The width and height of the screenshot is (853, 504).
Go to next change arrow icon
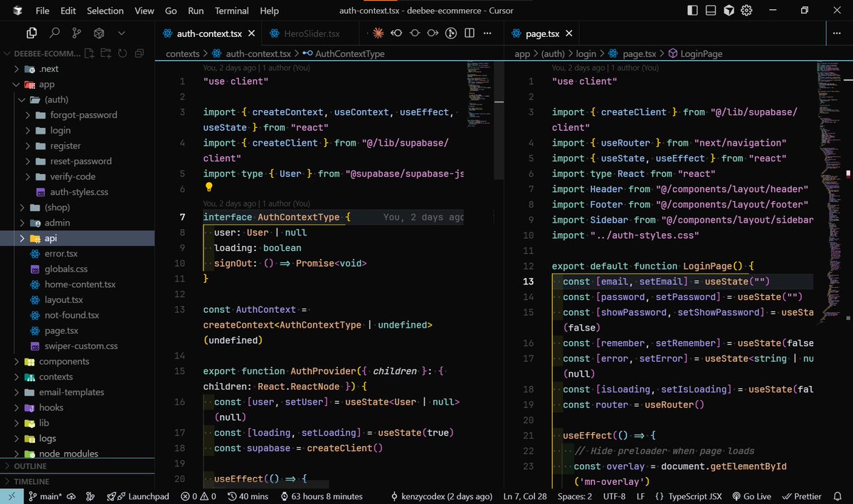(433, 33)
